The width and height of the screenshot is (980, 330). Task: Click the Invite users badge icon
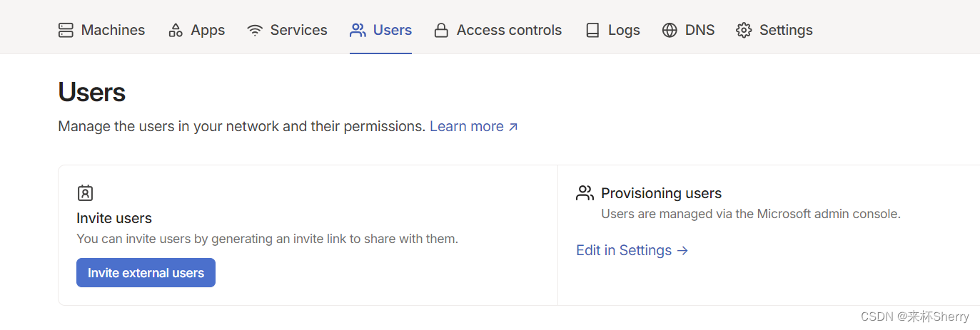click(85, 192)
